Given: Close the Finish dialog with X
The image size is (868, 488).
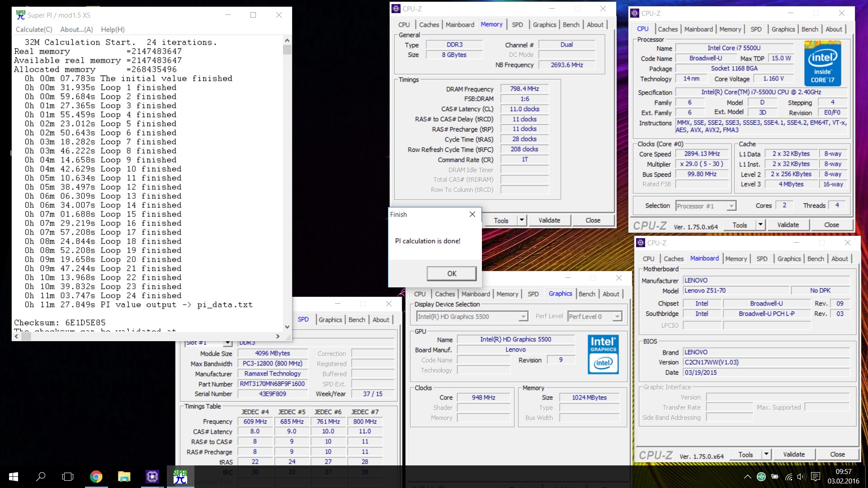Looking at the screenshot, I should tap(472, 214).
